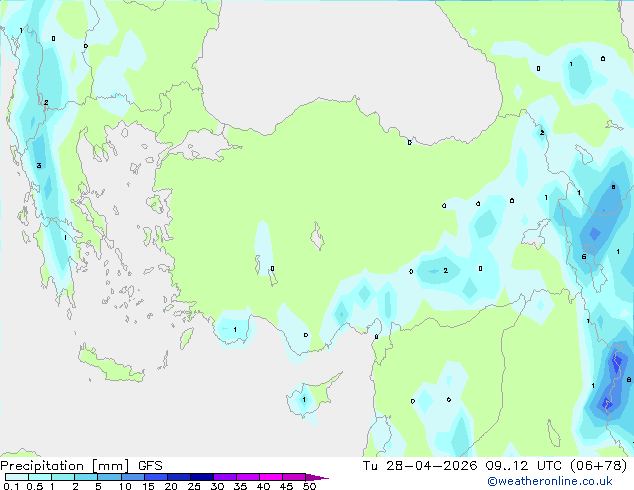Click legend value '25'

tap(194, 486)
